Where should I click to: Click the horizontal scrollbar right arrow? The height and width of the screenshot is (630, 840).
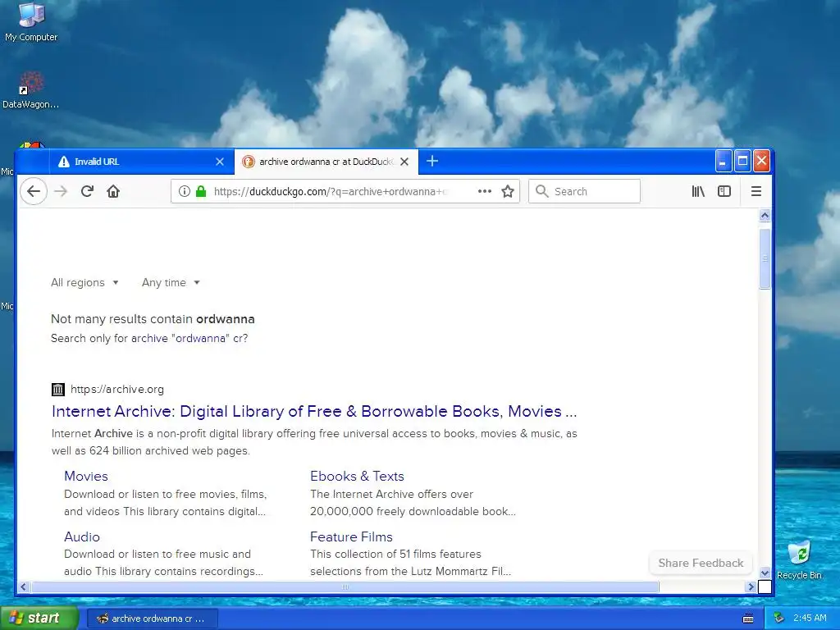[751, 587]
